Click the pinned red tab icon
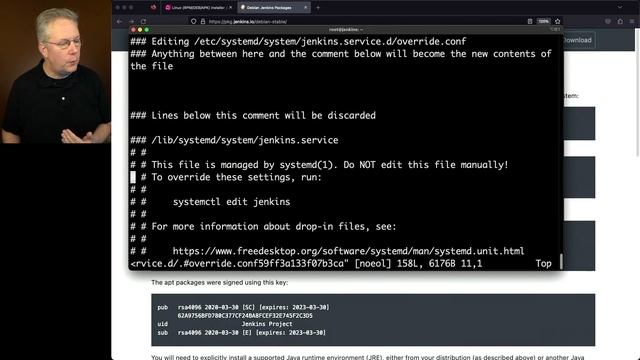This screenshot has width=640, height=360. [x=153, y=7]
